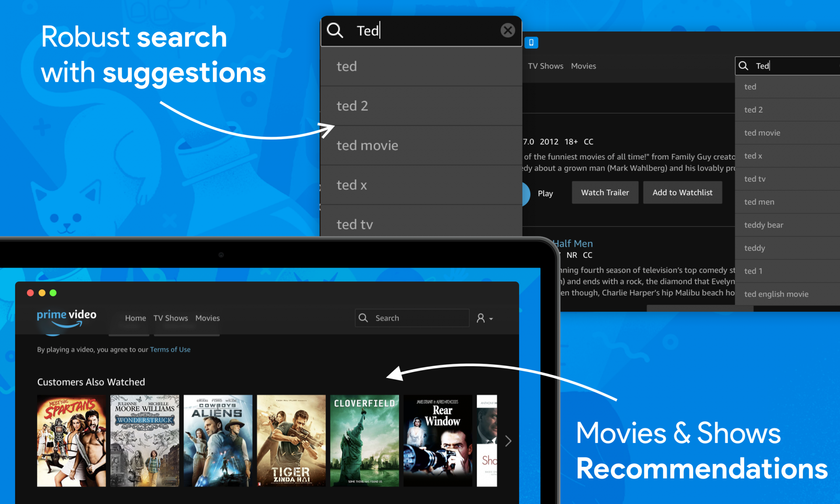The image size is (840, 504).
Task: Choose 'ted movie' in right-side dropdown
Action: 787,133
